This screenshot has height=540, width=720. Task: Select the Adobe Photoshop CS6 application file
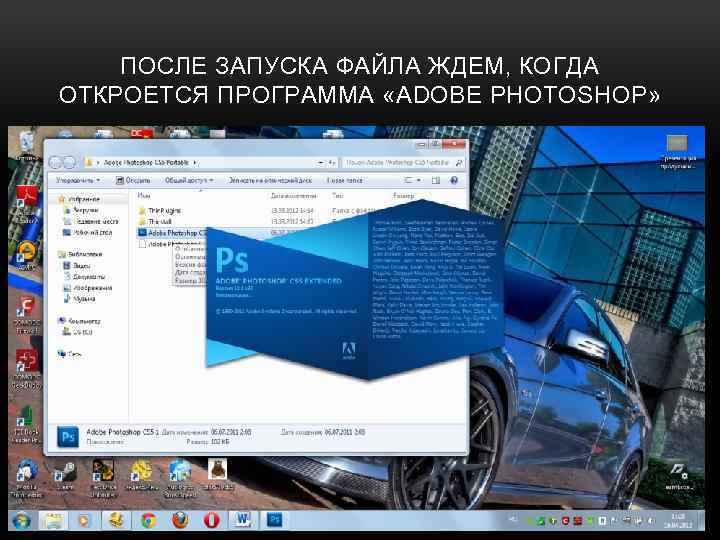172,233
